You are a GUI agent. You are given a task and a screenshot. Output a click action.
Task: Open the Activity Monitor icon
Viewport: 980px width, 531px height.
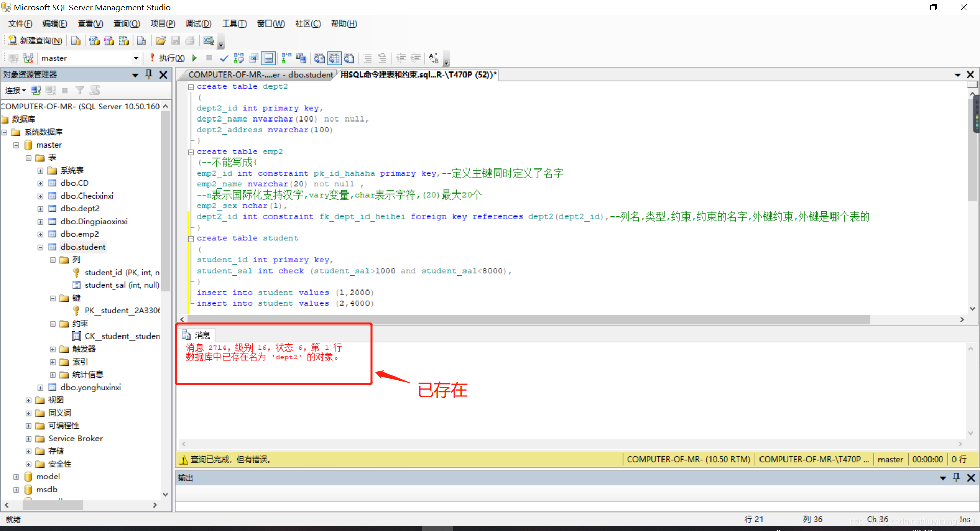pos(208,41)
